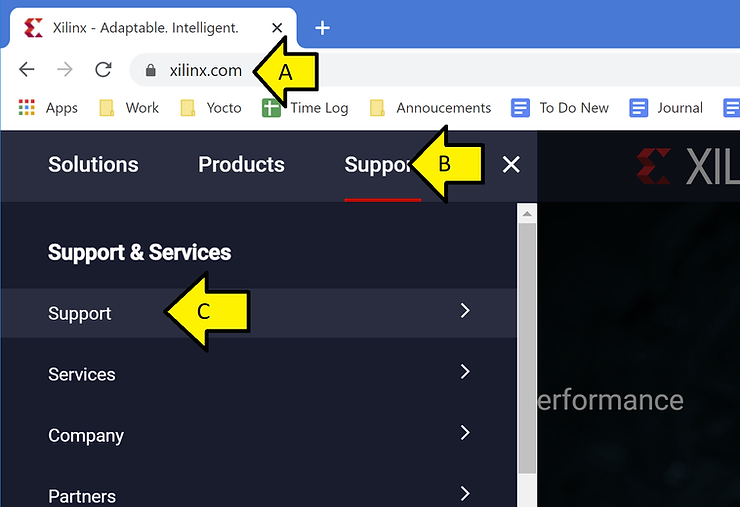Expand the Services submenu chevron

464,373
